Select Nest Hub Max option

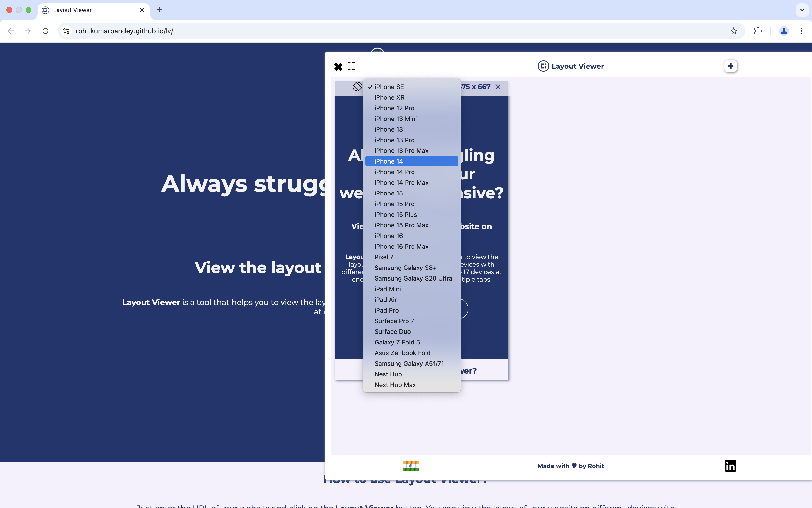(x=412, y=385)
